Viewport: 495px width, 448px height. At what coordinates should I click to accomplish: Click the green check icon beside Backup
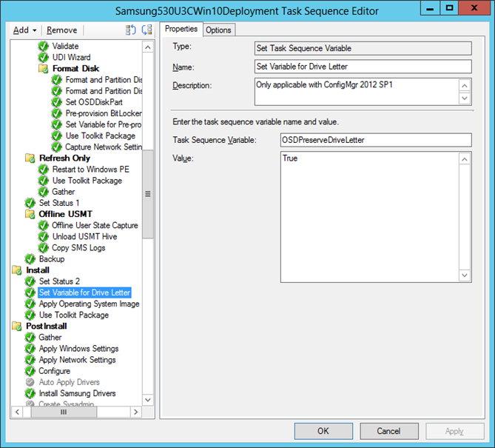pos(30,259)
